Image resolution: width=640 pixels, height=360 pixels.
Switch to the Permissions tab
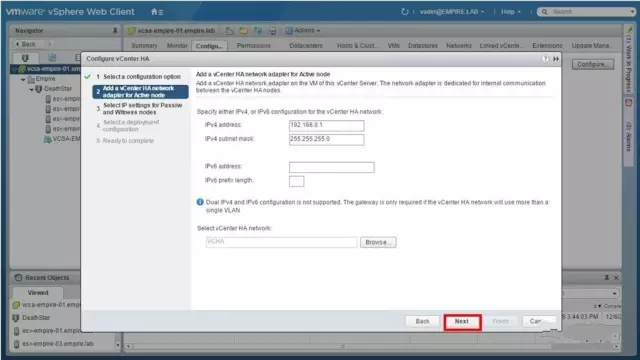coord(253,46)
